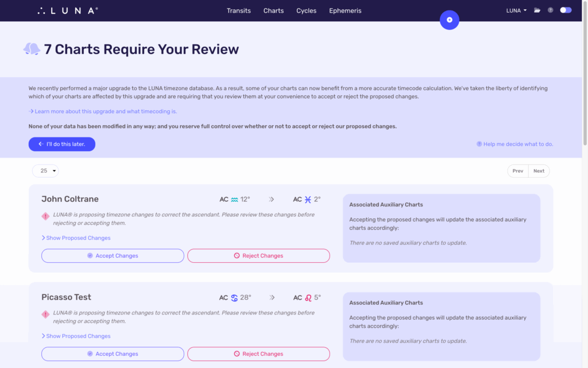Go to the Ephemeris page

[x=345, y=10]
